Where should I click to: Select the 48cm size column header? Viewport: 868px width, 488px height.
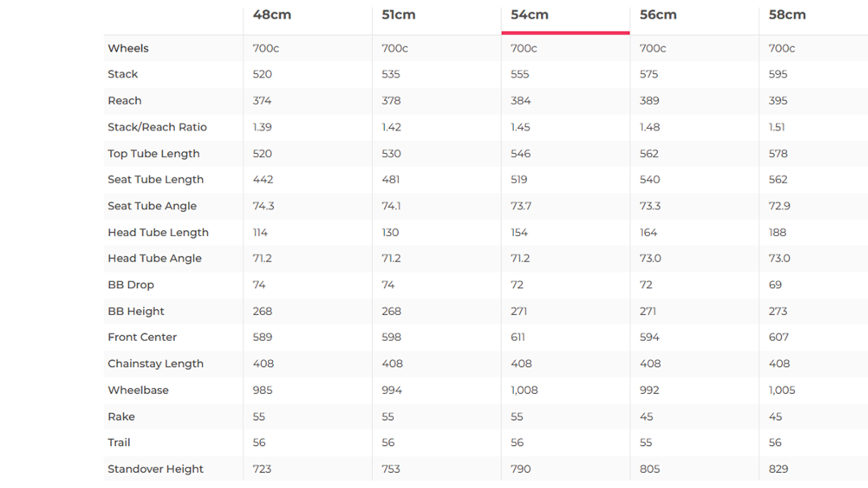[x=272, y=15]
